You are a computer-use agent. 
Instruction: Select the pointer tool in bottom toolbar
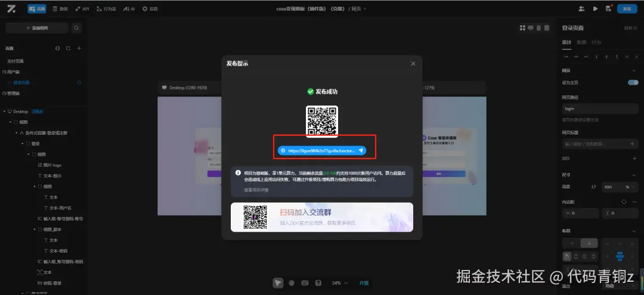[278, 282]
